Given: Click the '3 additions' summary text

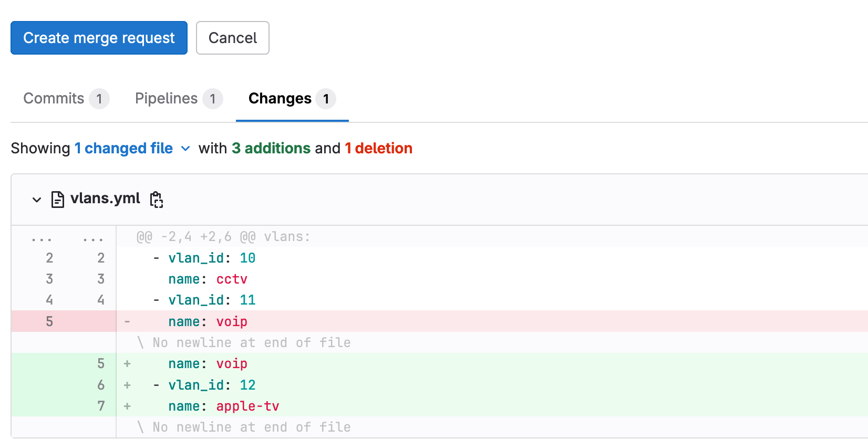Looking at the screenshot, I should 271,149.
